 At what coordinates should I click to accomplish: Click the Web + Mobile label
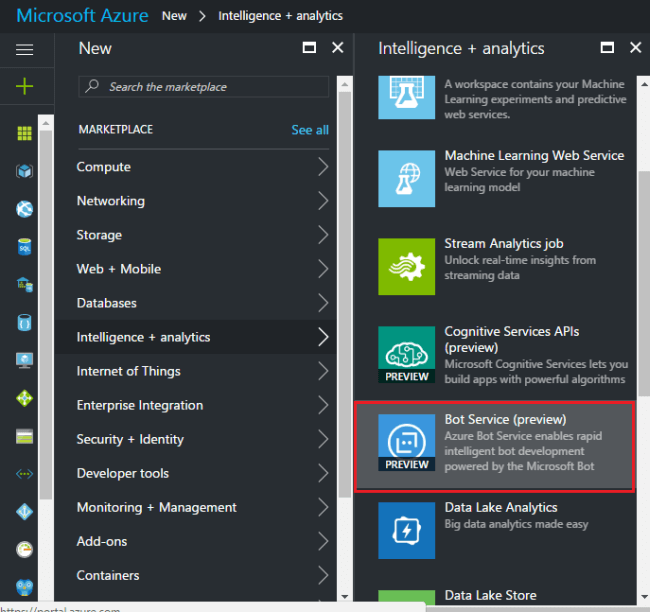(x=119, y=269)
